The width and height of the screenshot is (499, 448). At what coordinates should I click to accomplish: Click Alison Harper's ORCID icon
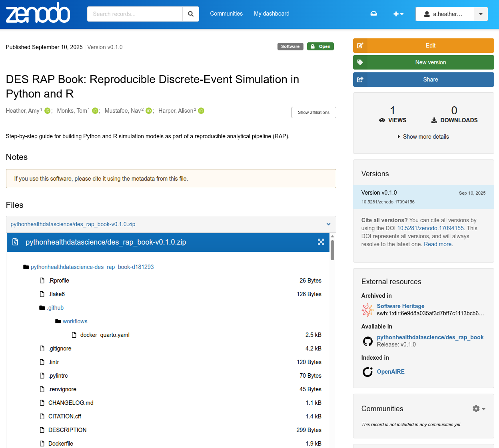(201, 111)
